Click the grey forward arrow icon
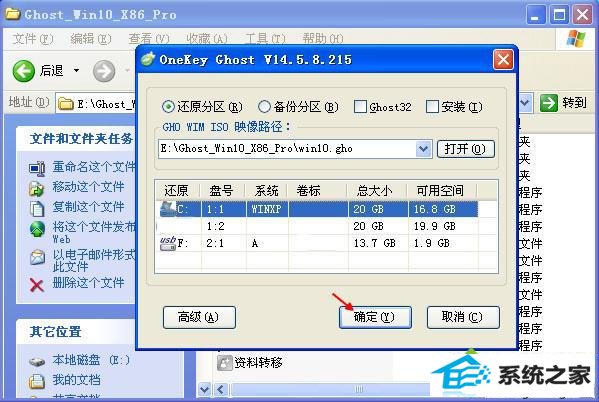Image resolution: width=599 pixels, height=402 pixels. click(x=104, y=71)
